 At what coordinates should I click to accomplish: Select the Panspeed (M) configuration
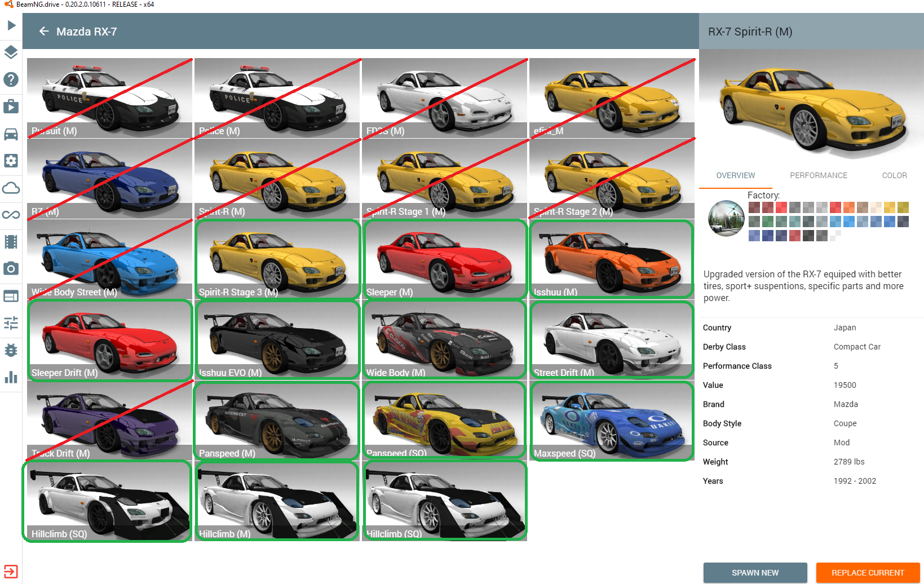click(277, 421)
